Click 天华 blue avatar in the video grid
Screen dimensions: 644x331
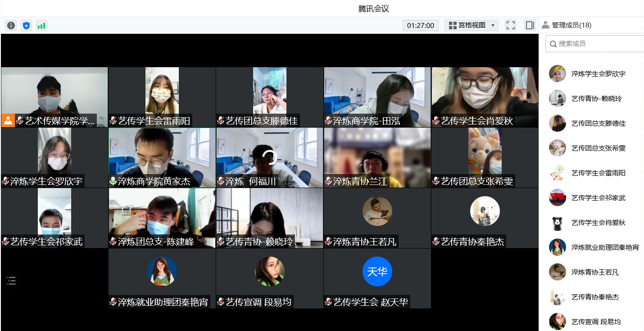click(x=377, y=272)
